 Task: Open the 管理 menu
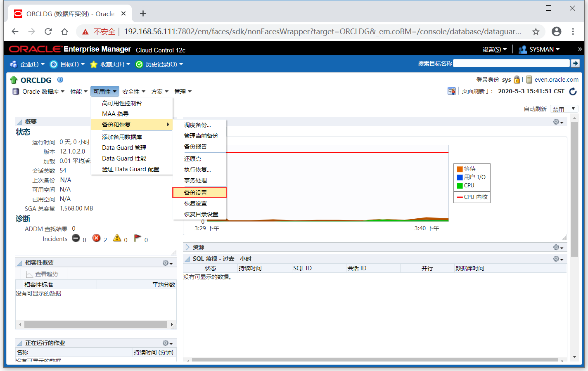tap(183, 92)
